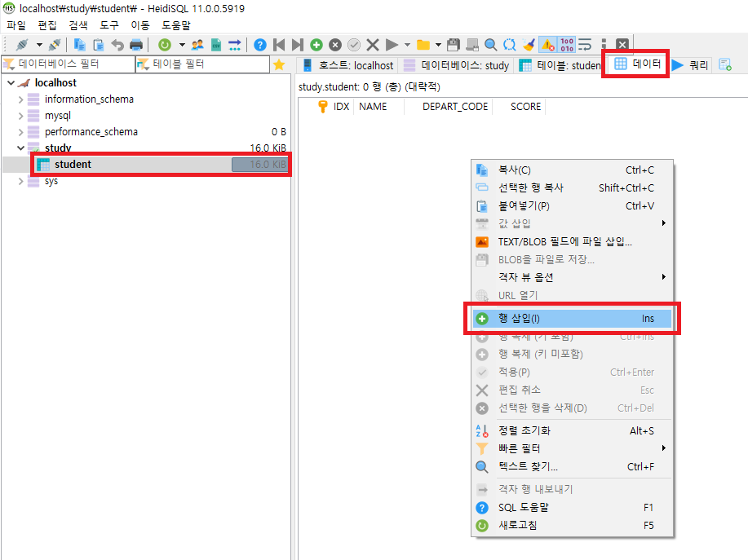Screen dimensions: 748x560
Task: Click the new query tab icon
Action: 725,65
